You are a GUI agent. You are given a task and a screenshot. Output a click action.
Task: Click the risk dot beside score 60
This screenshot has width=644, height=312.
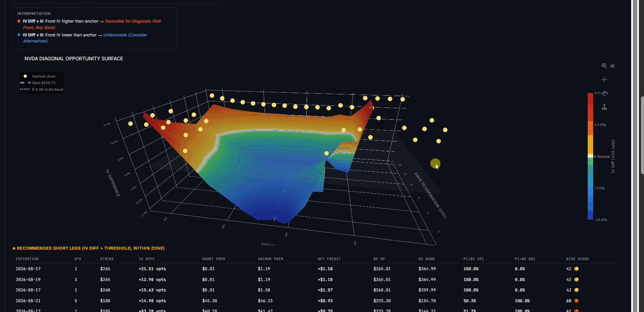point(577,301)
